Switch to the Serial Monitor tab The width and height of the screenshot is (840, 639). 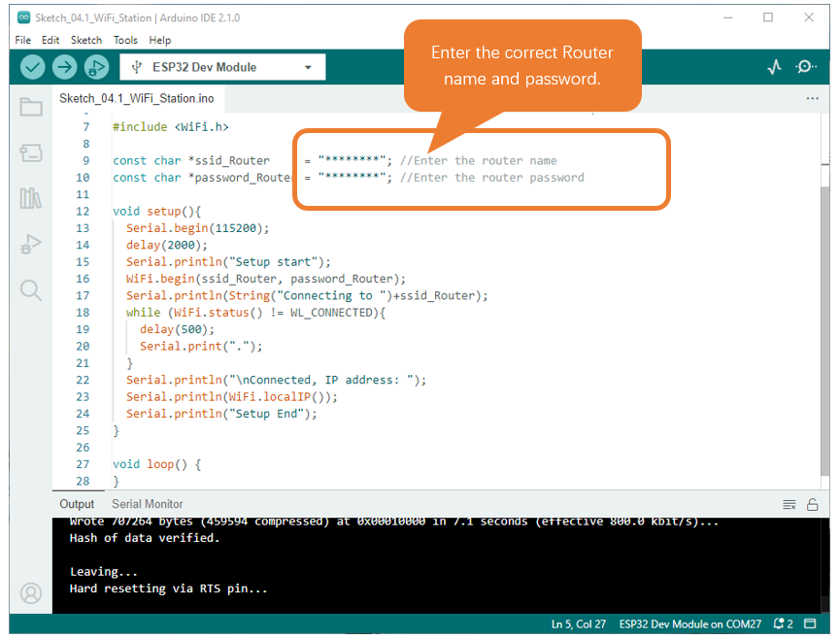pyautogui.click(x=148, y=504)
